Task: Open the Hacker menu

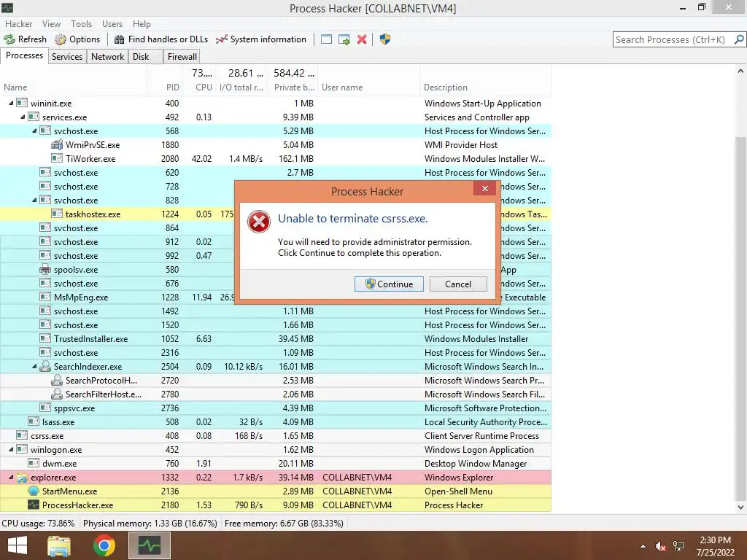Action: 18,24
